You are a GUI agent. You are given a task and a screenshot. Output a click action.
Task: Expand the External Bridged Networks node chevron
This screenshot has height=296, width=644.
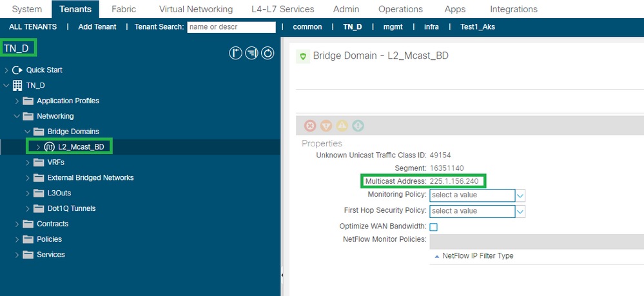(28, 178)
